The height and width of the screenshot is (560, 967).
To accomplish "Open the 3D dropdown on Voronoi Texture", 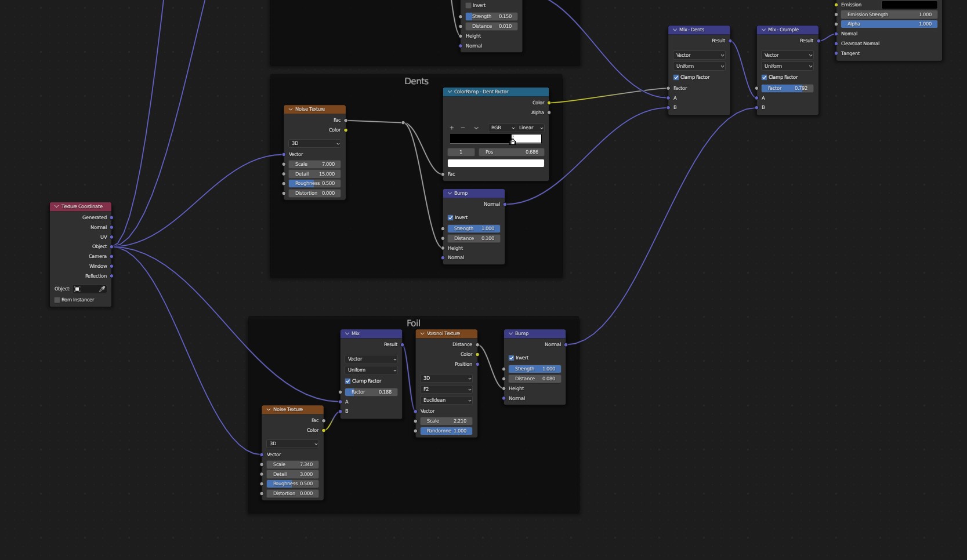I will tap(447, 378).
